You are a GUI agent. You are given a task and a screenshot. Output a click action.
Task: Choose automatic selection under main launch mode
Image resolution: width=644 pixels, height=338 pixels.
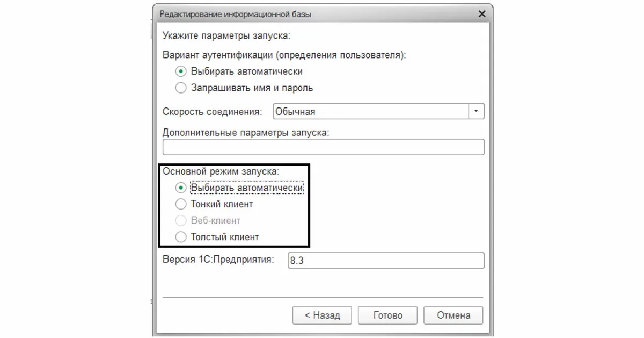(181, 188)
